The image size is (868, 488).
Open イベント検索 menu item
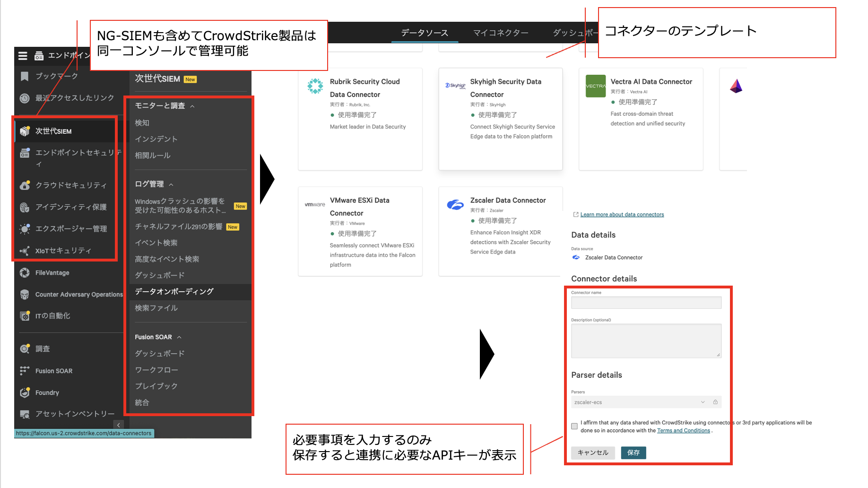click(156, 243)
